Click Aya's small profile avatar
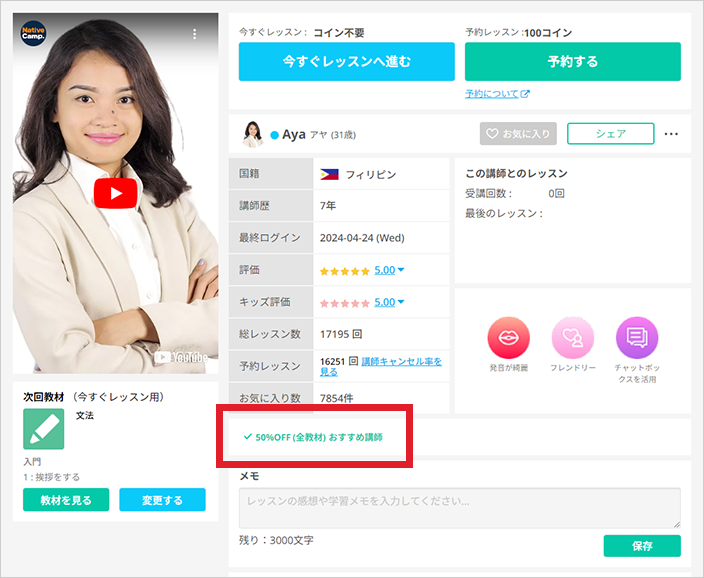Screen dimensions: 704x578 [252, 134]
